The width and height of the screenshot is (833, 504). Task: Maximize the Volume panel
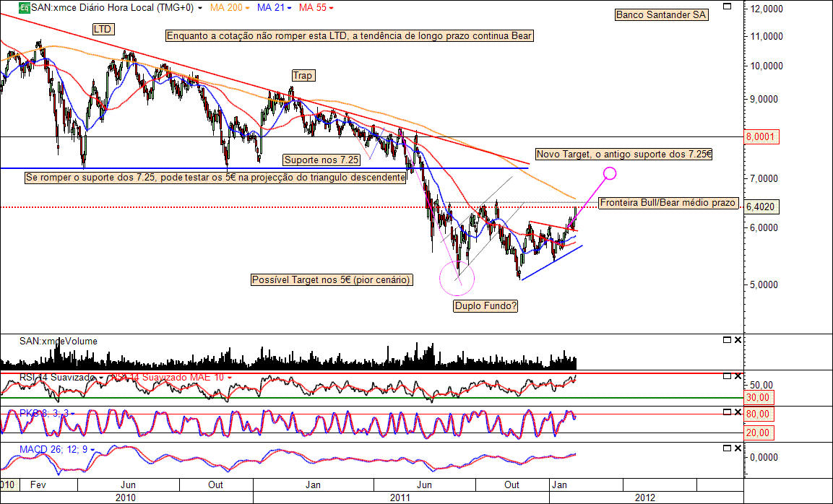pyautogui.click(x=728, y=340)
